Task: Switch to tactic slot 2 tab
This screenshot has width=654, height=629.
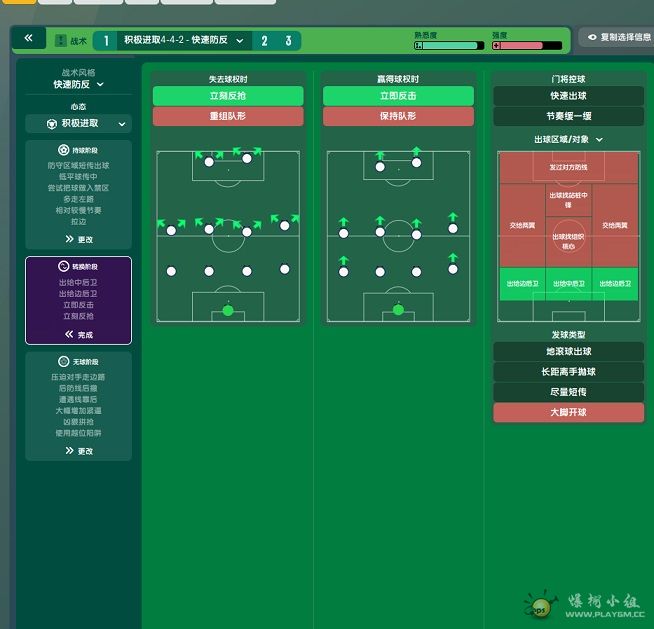Action: click(x=264, y=41)
